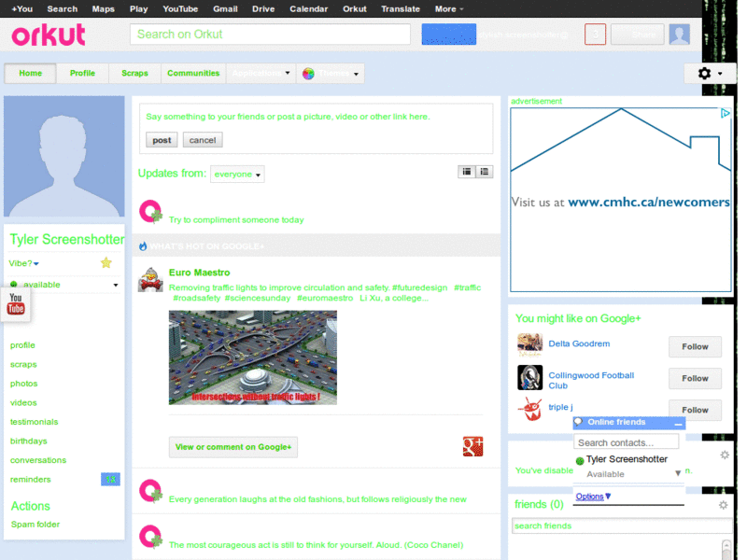Screen dimensions: 747x560
Task: Click the red Google+ icon
Action: click(x=472, y=447)
